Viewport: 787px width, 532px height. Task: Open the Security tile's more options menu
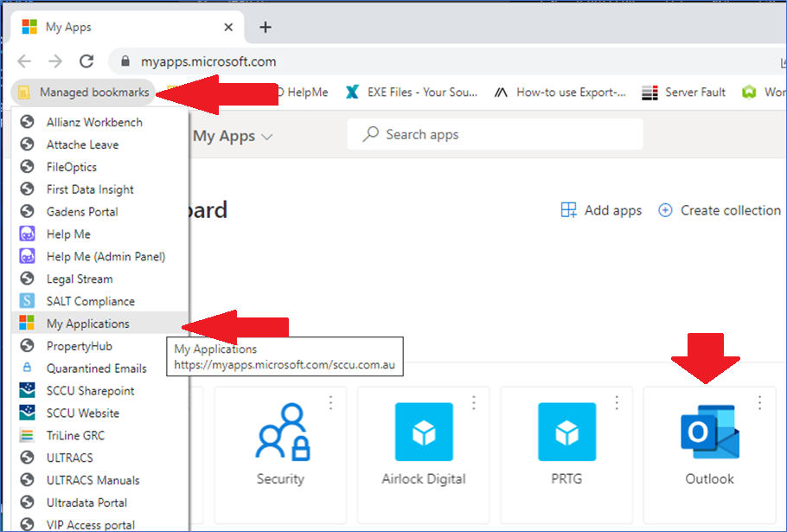coord(330,402)
